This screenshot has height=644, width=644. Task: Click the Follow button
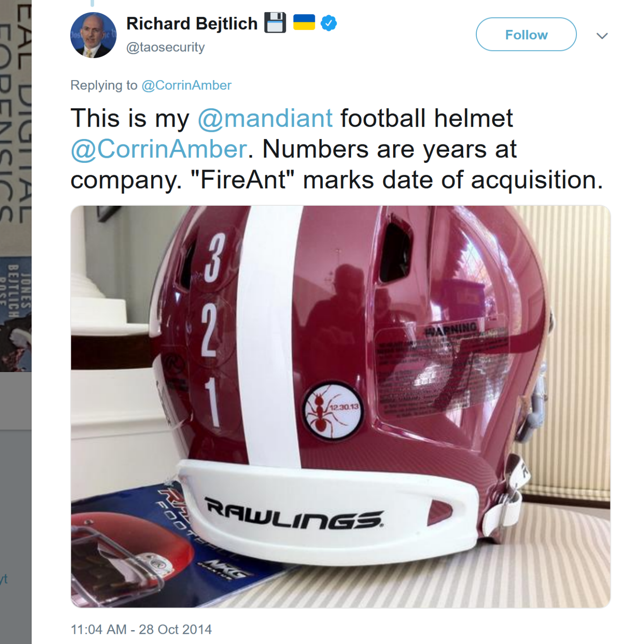pyautogui.click(x=526, y=34)
